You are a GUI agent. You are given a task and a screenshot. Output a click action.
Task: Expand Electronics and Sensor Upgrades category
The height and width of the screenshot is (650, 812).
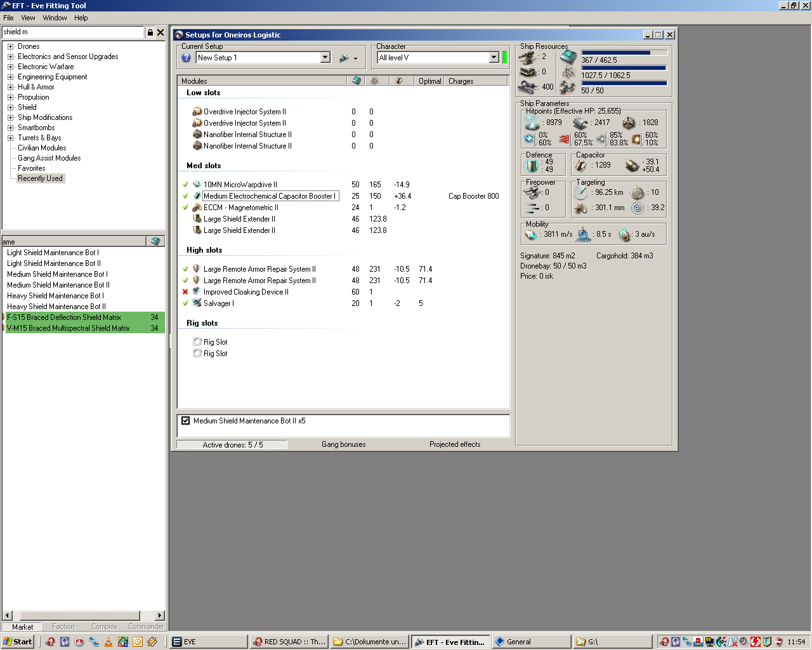coord(10,56)
